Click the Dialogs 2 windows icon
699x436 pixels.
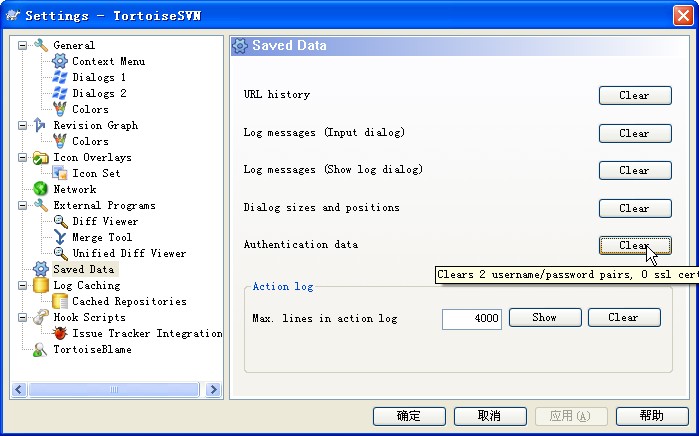pos(60,93)
